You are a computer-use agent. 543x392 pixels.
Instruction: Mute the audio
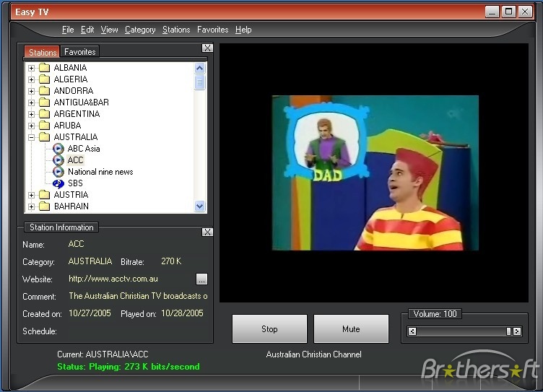(351, 328)
